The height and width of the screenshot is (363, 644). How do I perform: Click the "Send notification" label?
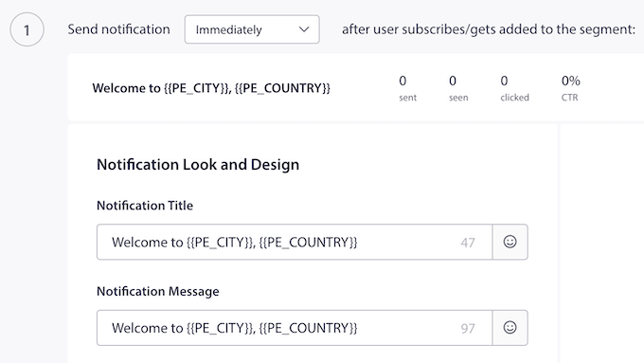[118, 29]
